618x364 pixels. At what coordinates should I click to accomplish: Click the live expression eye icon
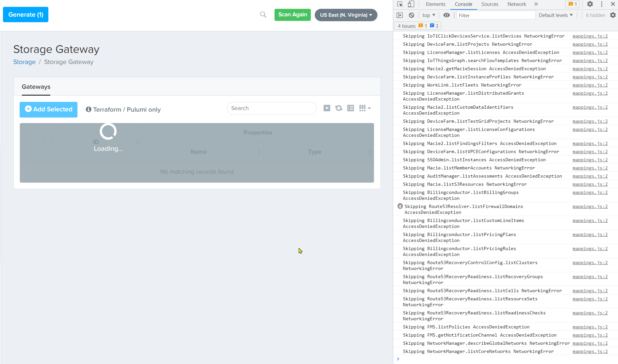click(x=446, y=15)
